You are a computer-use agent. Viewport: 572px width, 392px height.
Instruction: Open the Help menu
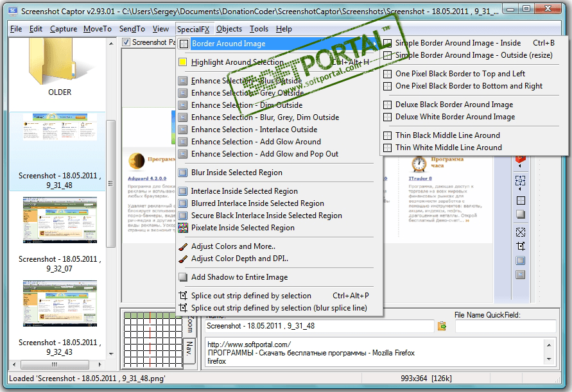coord(284,29)
